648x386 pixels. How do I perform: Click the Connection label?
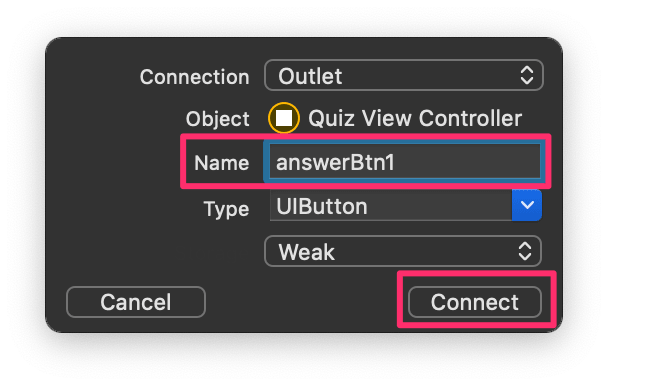coord(194,77)
